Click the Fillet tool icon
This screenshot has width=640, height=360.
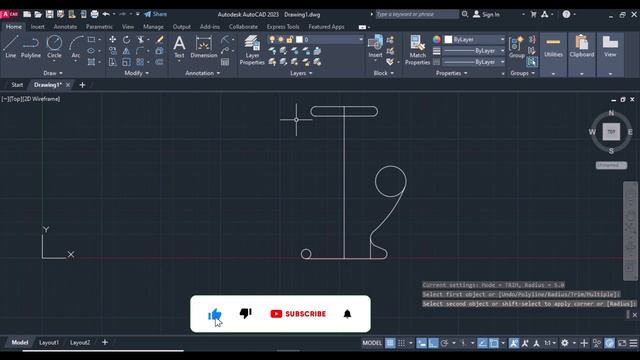point(140,51)
